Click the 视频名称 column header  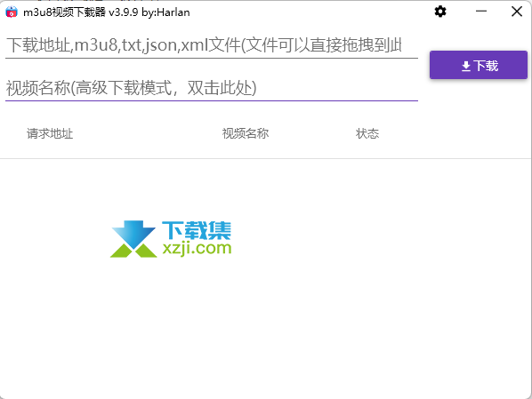point(246,133)
